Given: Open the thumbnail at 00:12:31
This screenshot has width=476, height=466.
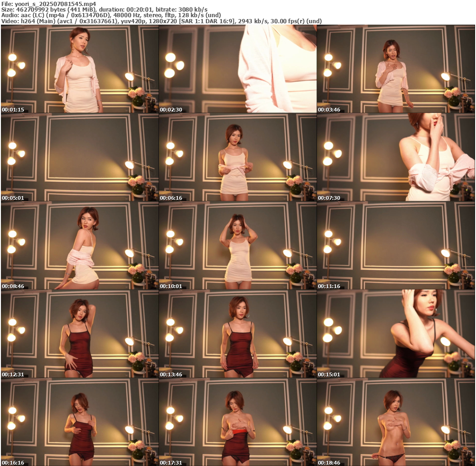Looking at the screenshot, I should tap(79, 334).
